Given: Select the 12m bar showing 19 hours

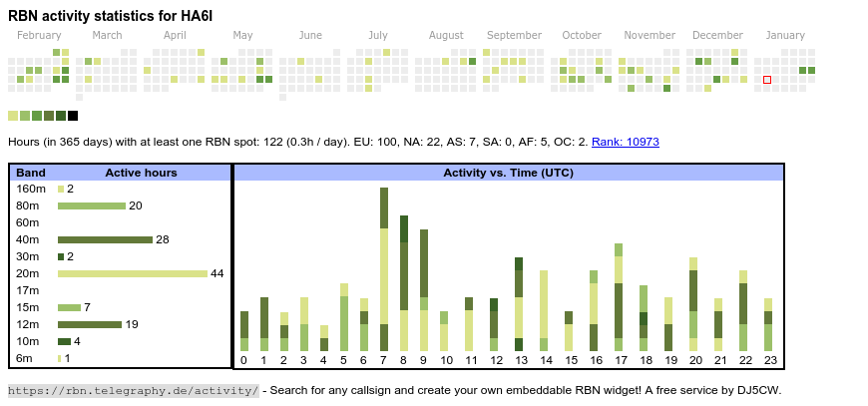Looking at the screenshot, I should click(90, 324).
